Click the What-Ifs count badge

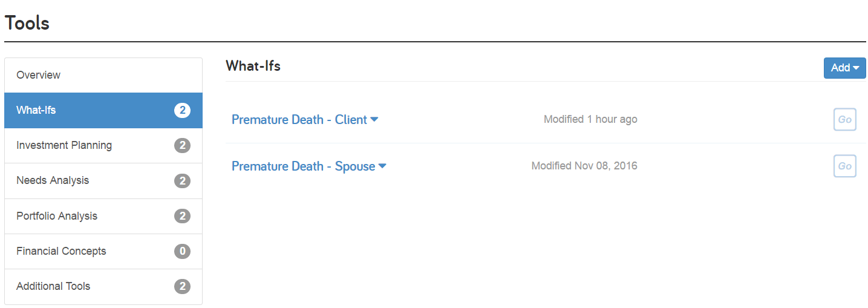pyautogui.click(x=182, y=110)
